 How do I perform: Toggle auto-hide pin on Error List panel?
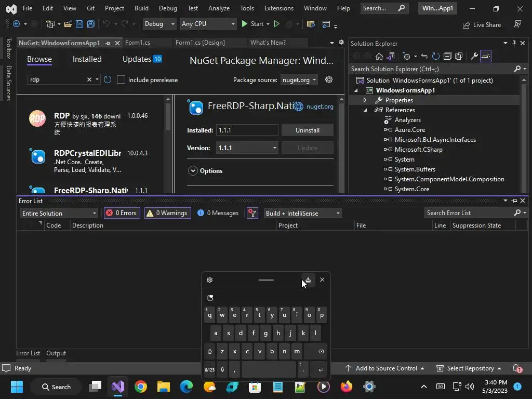click(514, 201)
